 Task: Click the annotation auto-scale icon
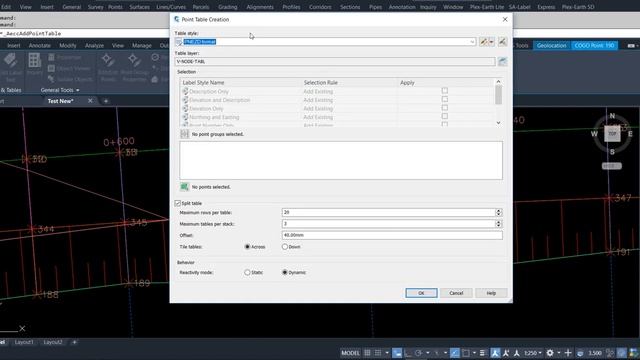506,353
